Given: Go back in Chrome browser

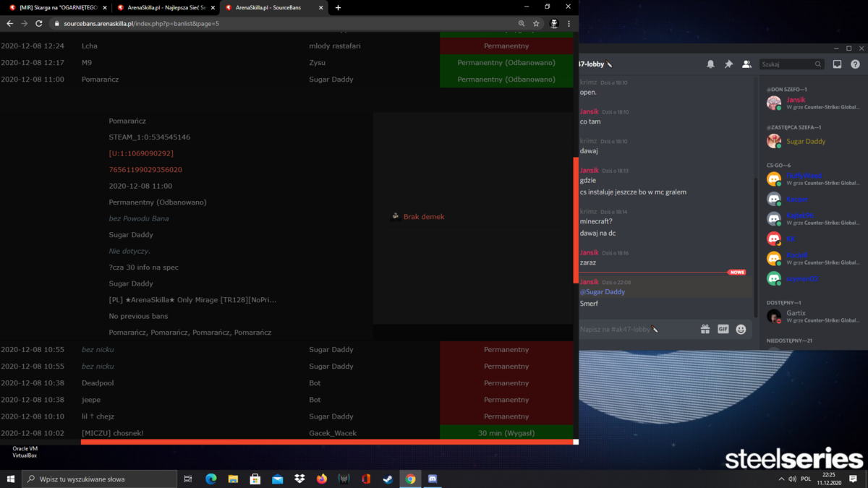Looking at the screenshot, I should tap(9, 23).
